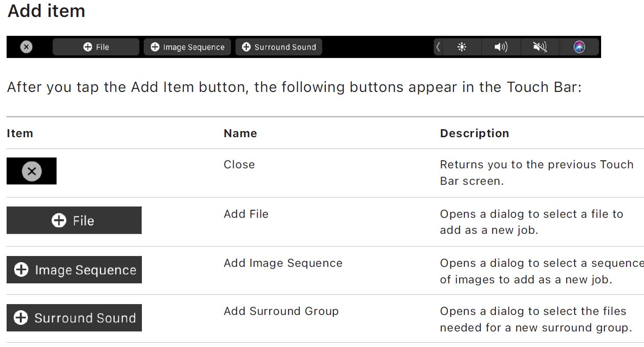Click the plus icon on the table's Surround Sound button

[21, 318]
